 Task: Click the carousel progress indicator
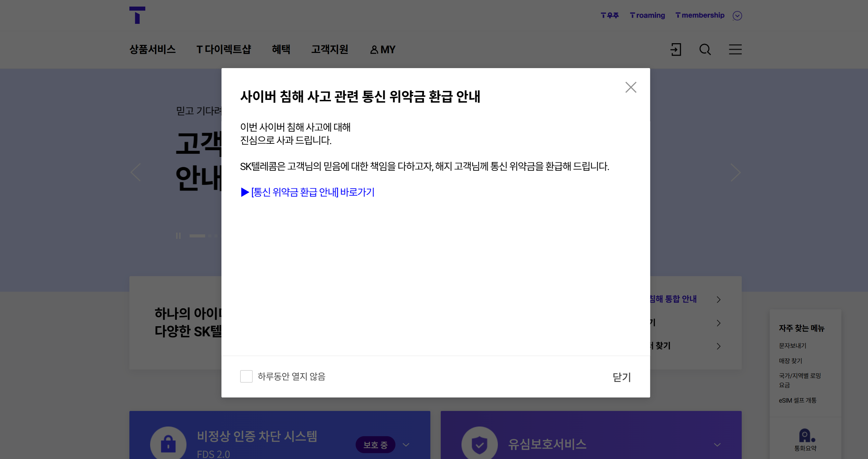pos(197,235)
